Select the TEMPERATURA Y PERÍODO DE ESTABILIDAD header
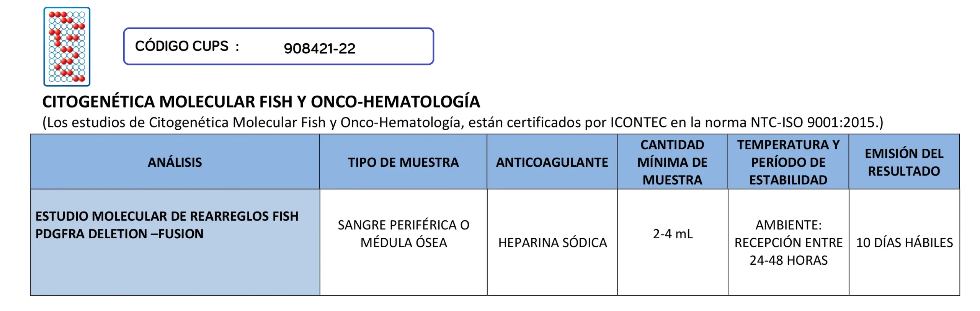Image resolution: width=980 pixels, height=311 pixels. tap(788, 162)
